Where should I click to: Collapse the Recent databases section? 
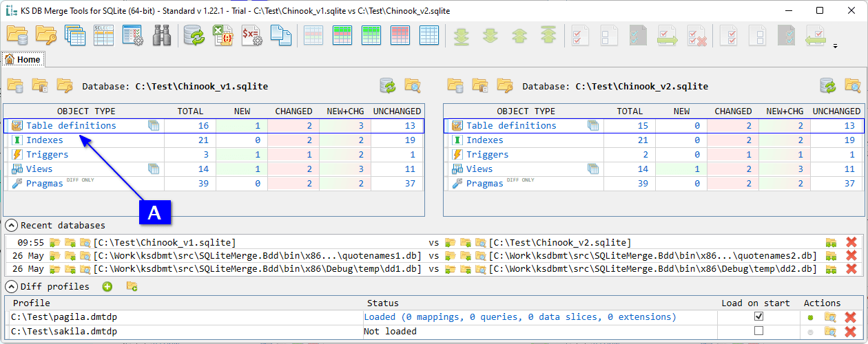tap(12, 225)
